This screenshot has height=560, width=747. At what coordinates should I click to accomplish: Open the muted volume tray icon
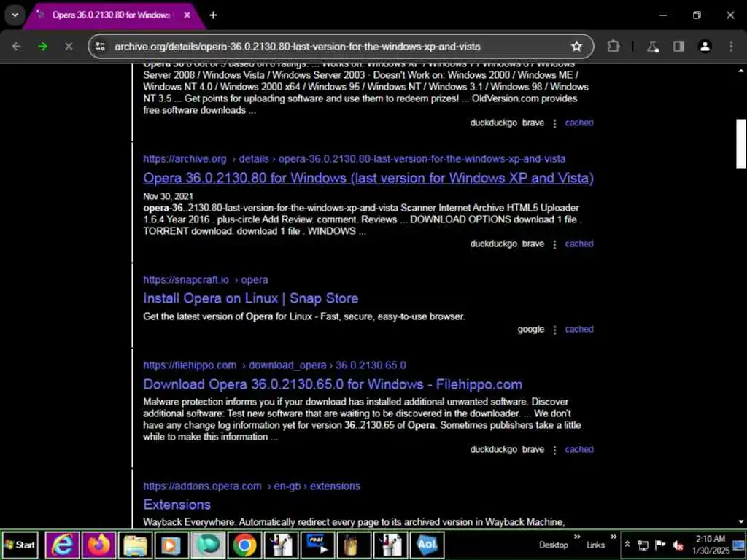click(x=678, y=545)
